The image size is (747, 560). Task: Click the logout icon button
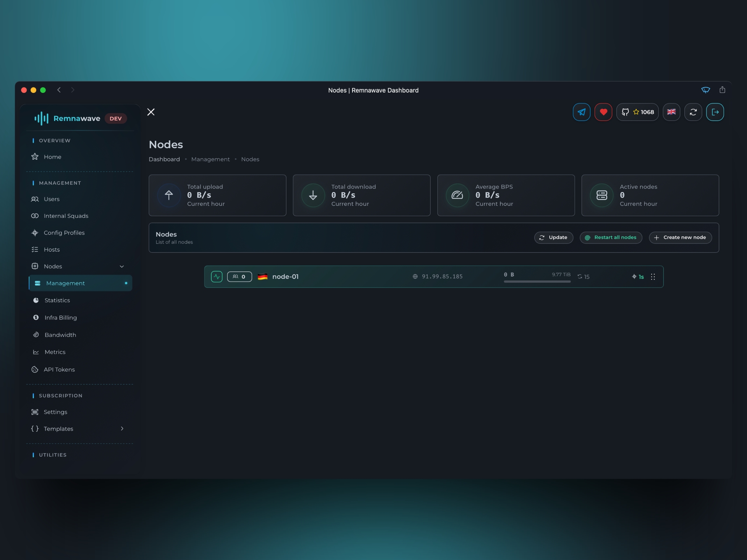click(715, 112)
